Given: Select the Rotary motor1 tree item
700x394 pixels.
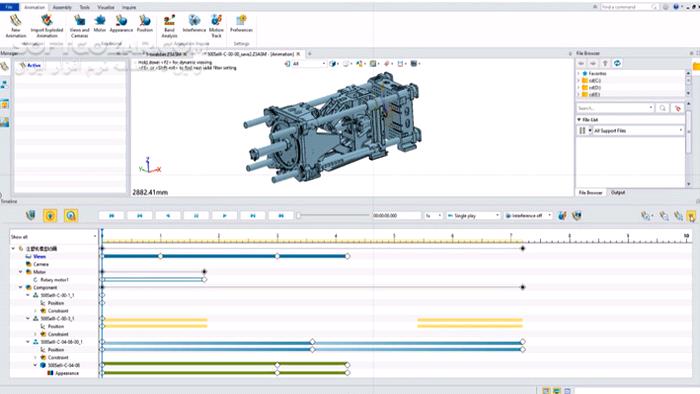Looking at the screenshot, I should click(x=54, y=280).
